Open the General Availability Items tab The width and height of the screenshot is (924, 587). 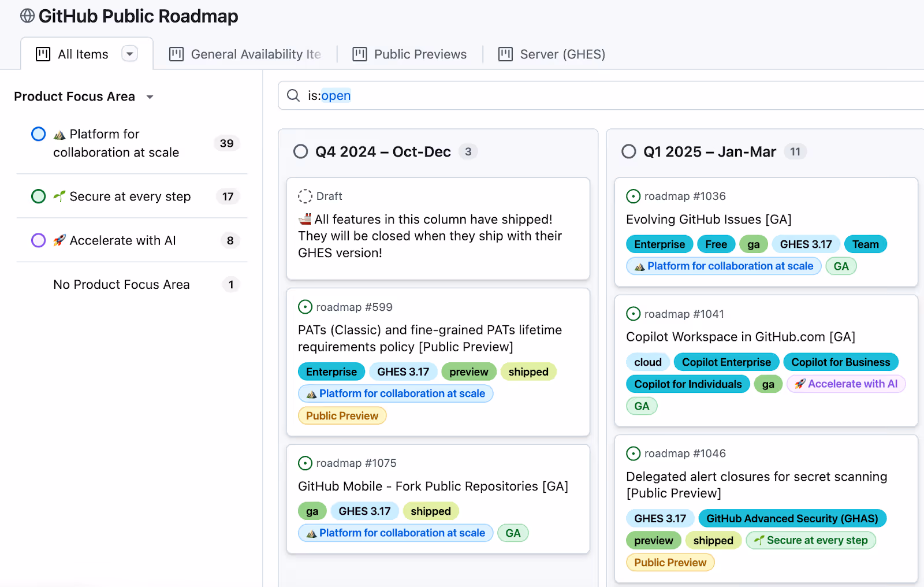pos(245,54)
